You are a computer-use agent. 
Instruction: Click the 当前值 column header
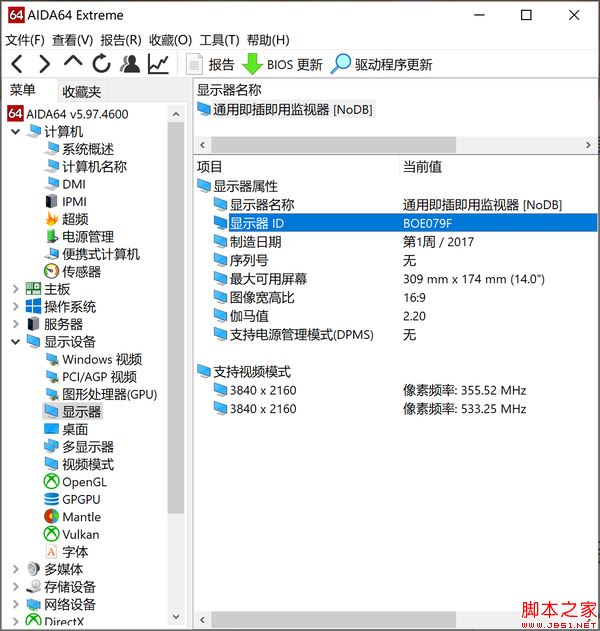pos(423,167)
